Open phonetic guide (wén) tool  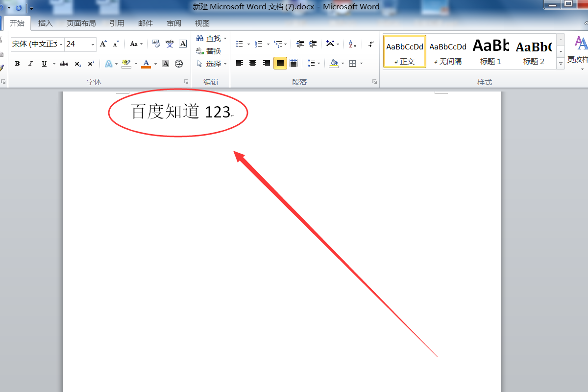pyautogui.click(x=170, y=44)
